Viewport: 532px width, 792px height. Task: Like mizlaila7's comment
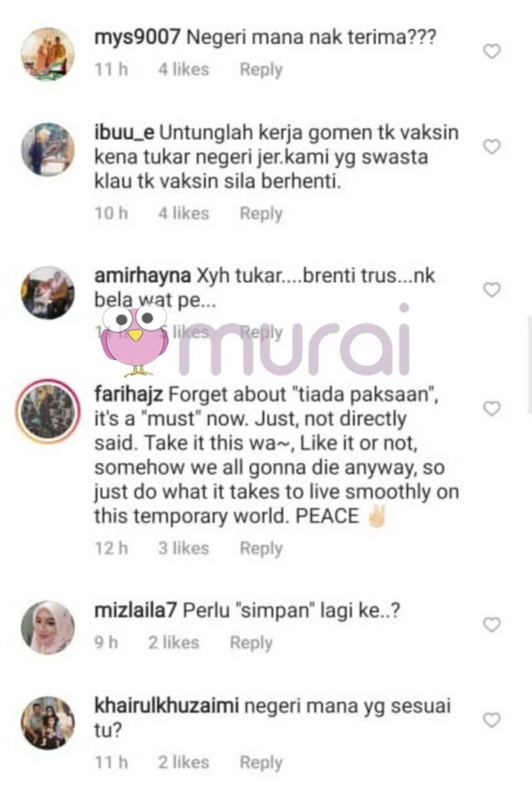coord(492,625)
